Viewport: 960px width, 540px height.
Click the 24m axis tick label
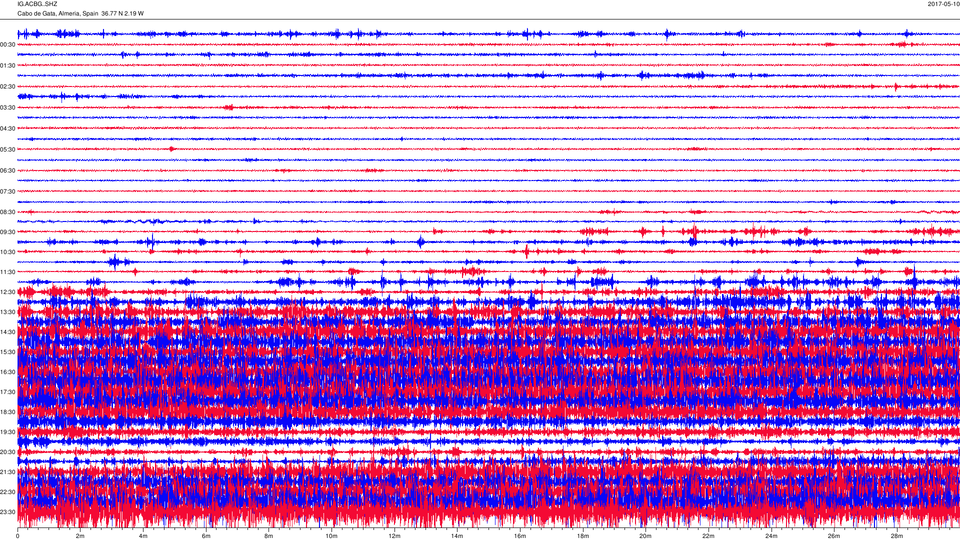(771, 536)
